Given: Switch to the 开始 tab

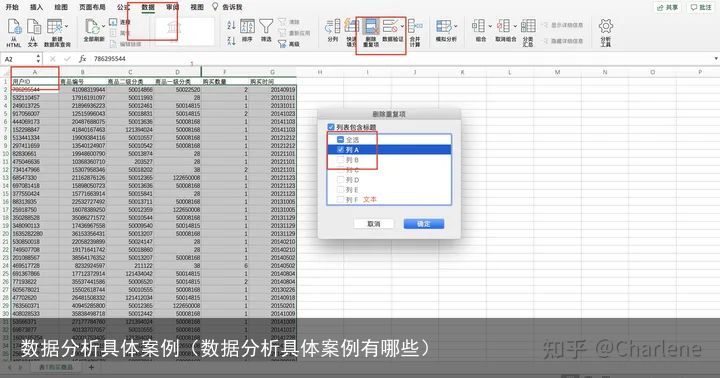Looking at the screenshot, I should click(12, 7).
